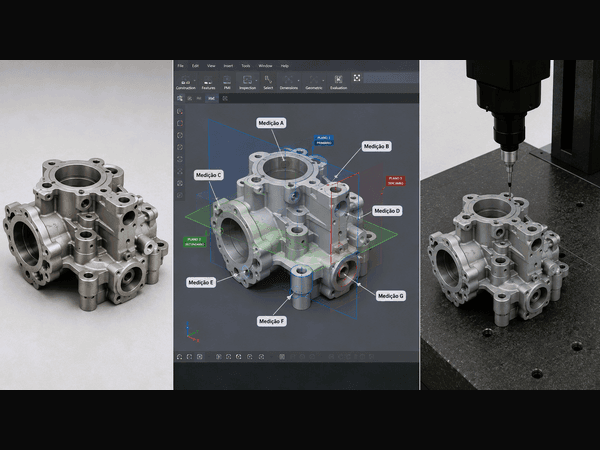Expand the Construction dropdown arrow
Viewport: 600px width, 450px height.
pyautogui.click(x=194, y=80)
